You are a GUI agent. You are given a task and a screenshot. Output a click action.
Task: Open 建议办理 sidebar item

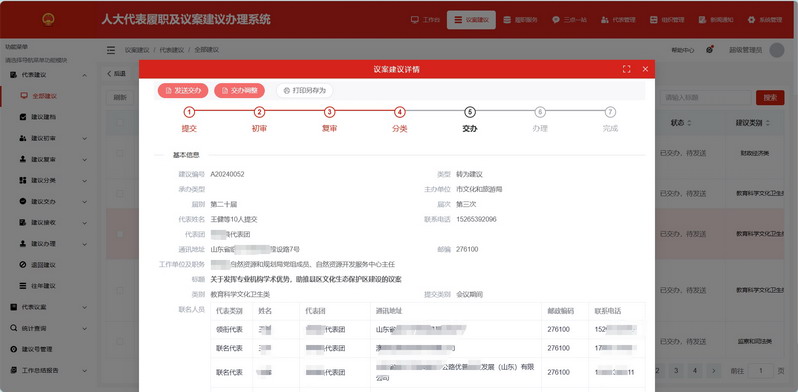click(x=44, y=243)
